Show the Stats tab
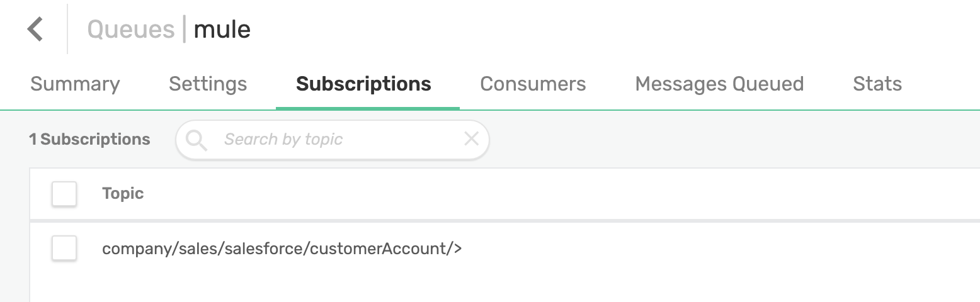The width and height of the screenshot is (980, 302). point(877,84)
